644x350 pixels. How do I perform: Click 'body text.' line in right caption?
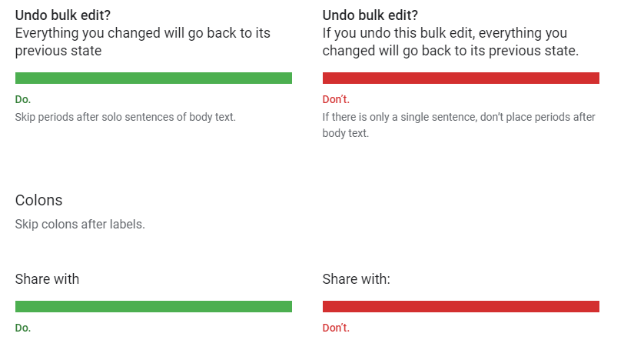point(345,133)
